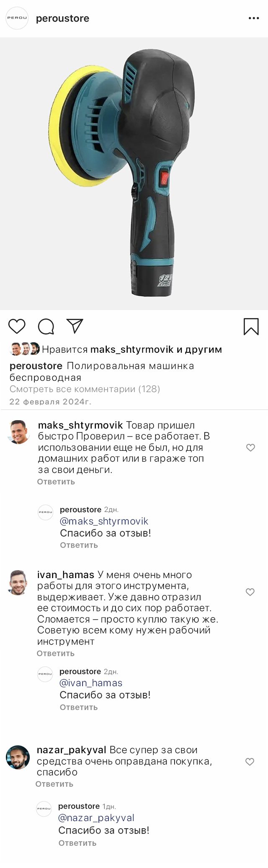Open the @nazar_pakyval mention link
The image size is (268, 868).
click(96, 818)
